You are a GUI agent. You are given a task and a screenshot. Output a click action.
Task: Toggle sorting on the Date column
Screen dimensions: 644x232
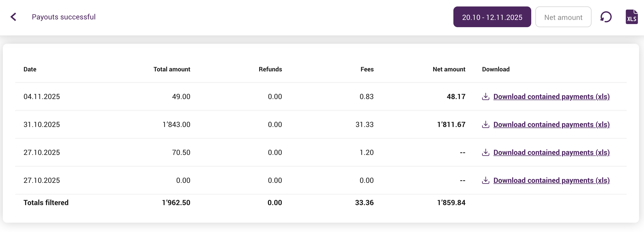29,69
